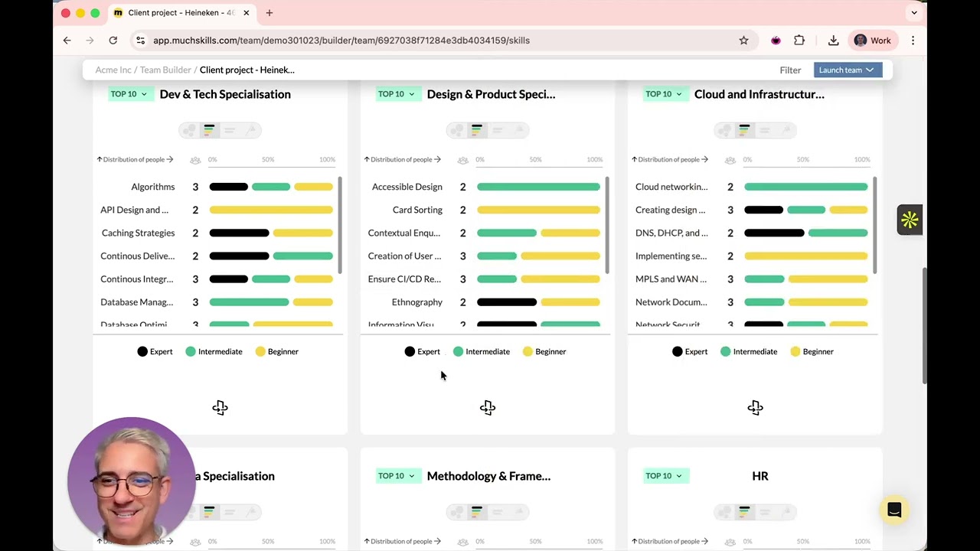Viewport: 980px width, 551px height.
Task: Go to Acme Inc breadcrumb
Action: 113,70
